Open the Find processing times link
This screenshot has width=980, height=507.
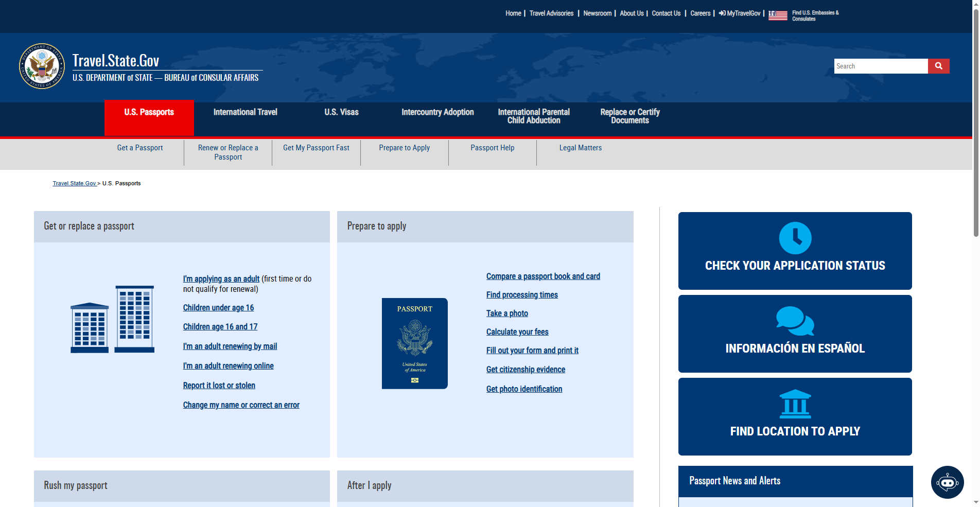(x=521, y=295)
